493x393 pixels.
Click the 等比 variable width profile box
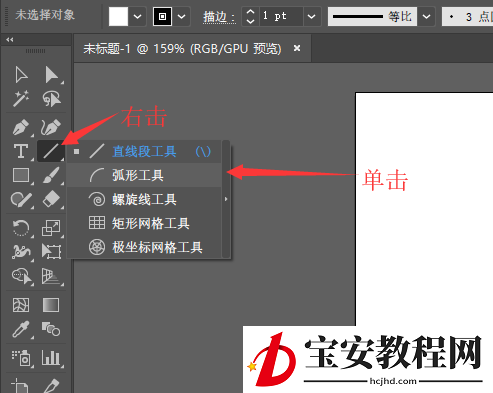point(372,16)
